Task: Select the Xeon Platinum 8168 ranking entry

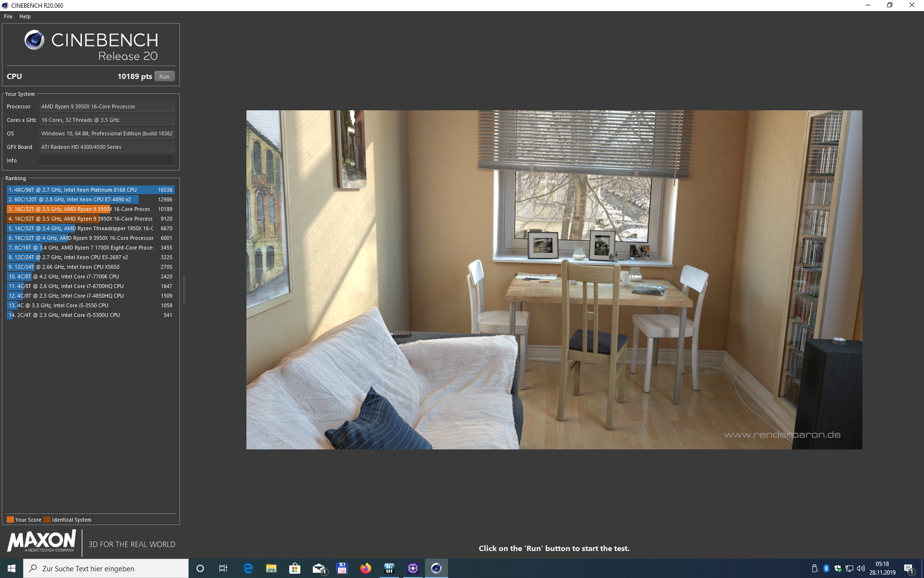Action: click(90, 190)
